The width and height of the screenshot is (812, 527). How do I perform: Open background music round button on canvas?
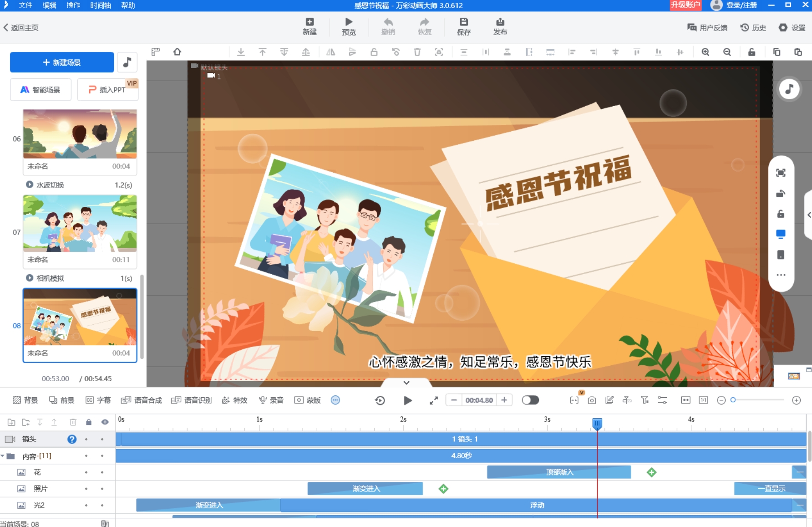789,89
